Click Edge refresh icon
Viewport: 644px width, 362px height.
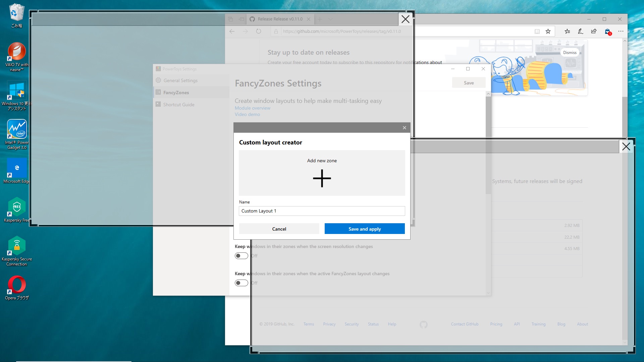258,31
